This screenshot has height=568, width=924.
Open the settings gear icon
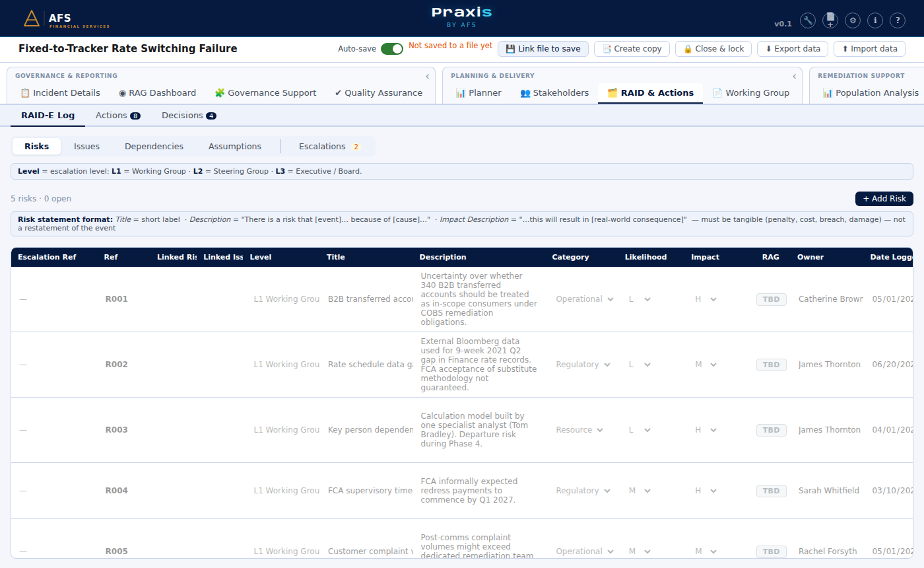pyautogui.click(x=853, y=20)
